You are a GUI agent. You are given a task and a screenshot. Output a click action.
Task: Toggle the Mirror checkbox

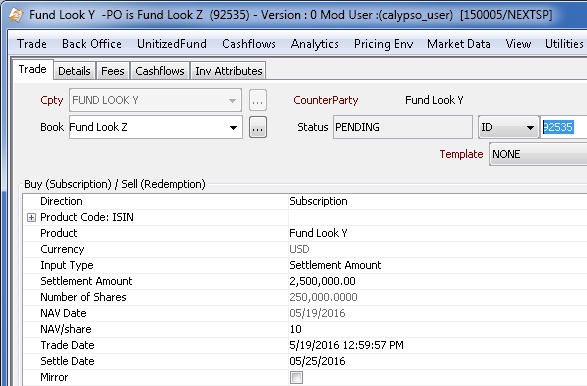[x=296, y=377]
